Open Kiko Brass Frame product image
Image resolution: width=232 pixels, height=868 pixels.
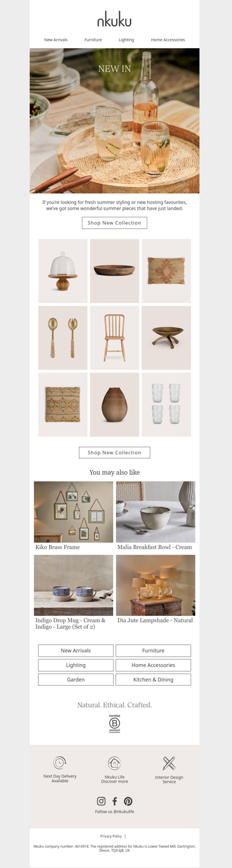(x=74, y=512)
